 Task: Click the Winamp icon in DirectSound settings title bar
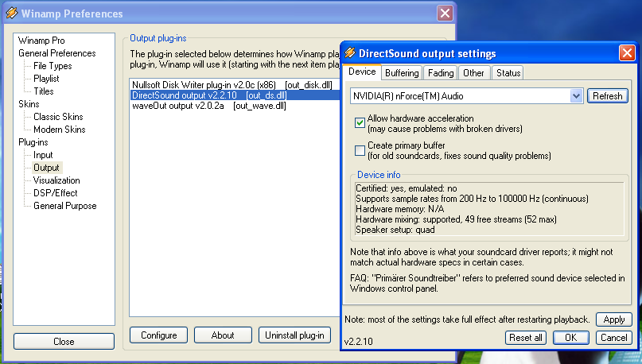click(x=350, y=52)
